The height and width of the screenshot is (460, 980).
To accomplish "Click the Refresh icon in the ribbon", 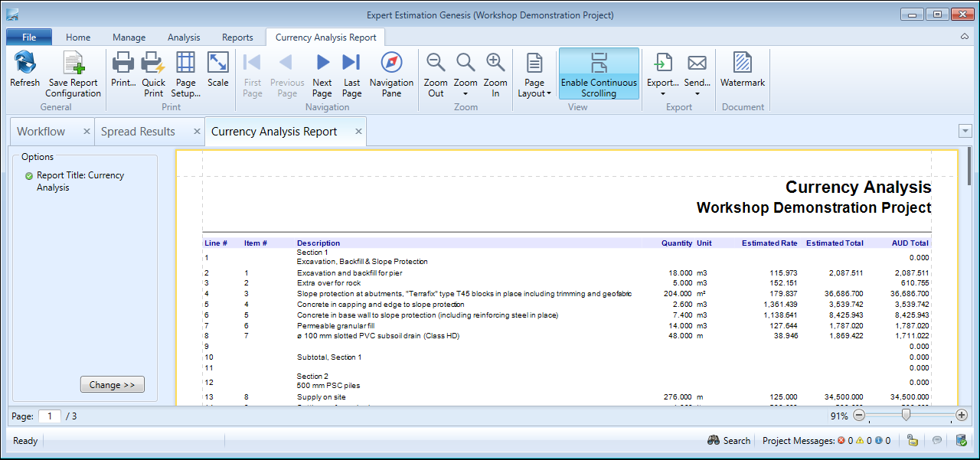I will 24,64.
